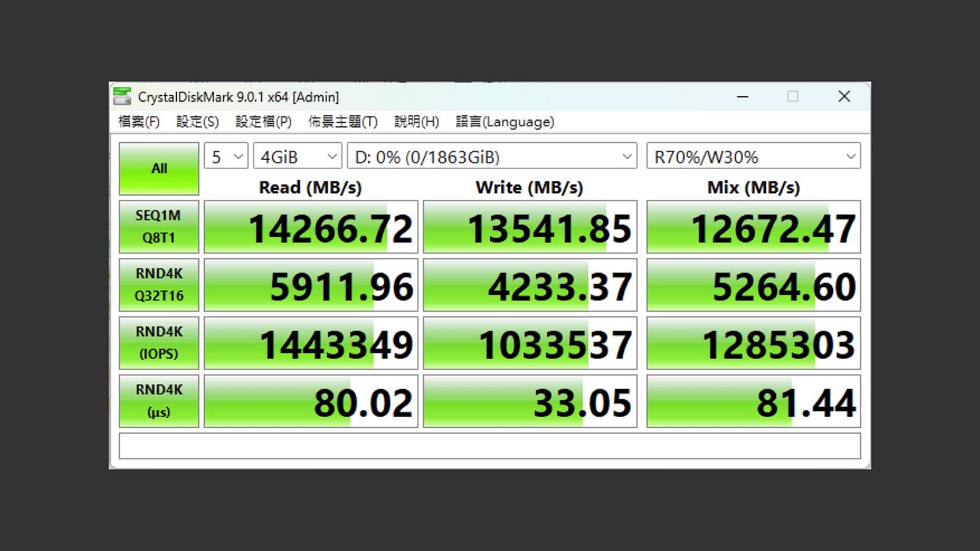Click the RND4K write result 4233.37
This screenshot has height=551, width=980.
tap(530, 285)
